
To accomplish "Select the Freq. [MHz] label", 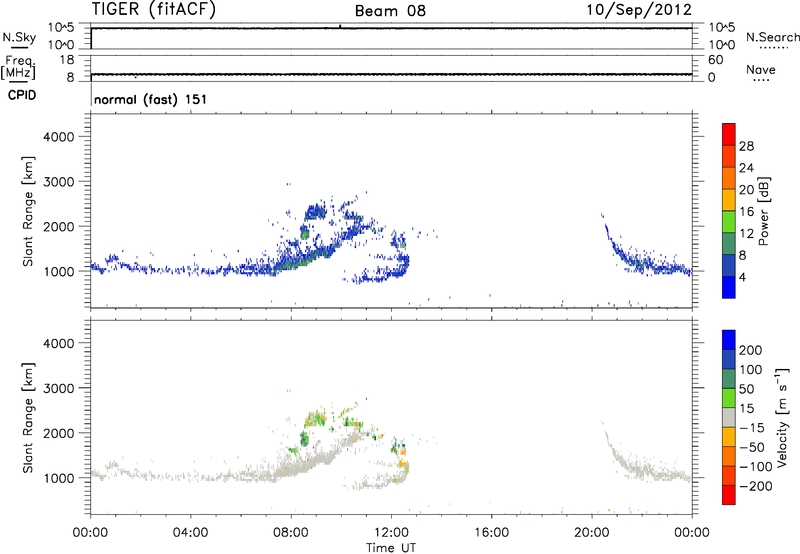I will [x=18, y=67].
